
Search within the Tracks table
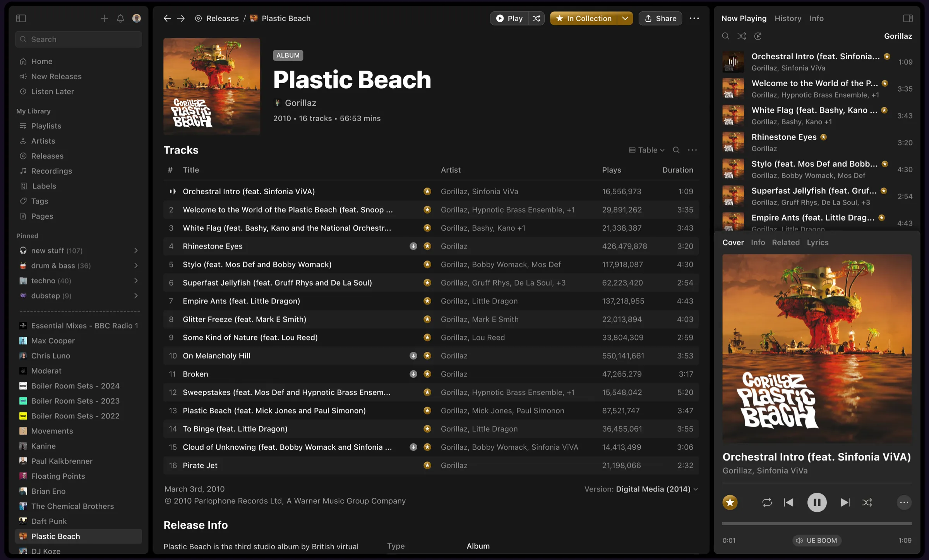[x=676, y=150]
